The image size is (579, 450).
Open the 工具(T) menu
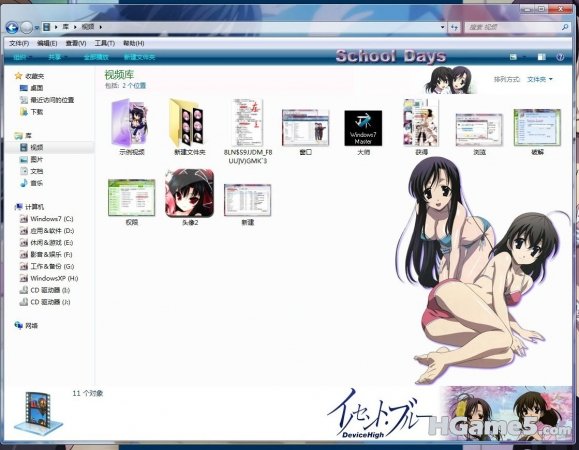105,43
